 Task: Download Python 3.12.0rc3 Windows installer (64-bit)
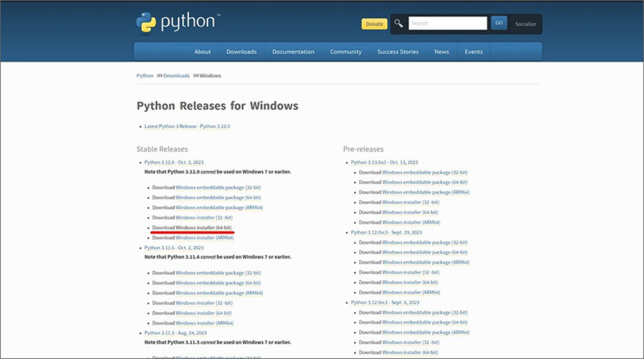[410, 283]
